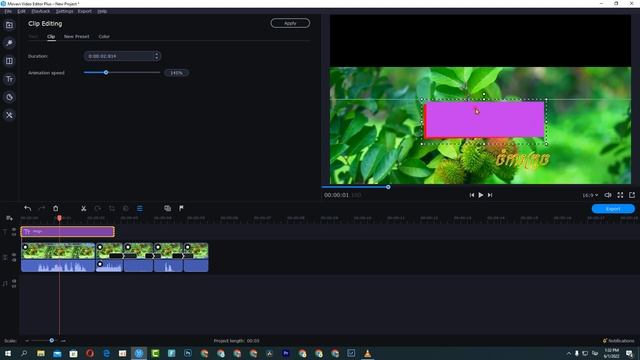
Task: Open File Explorer from taskbar
Action: [x=40, y=353]
